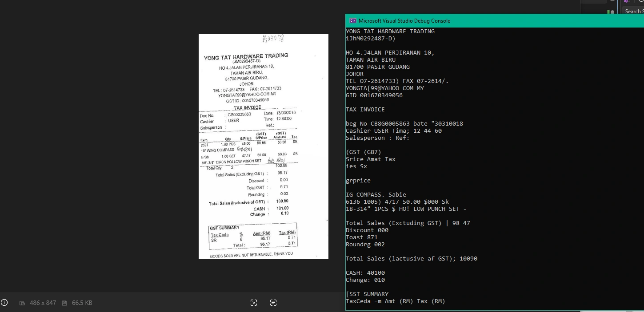Image resolution: width=644 pixels, height=312 pixels.
Task: Click console line 'IG COMPASS. Sabie'
Action: click(x=376, y=195)
